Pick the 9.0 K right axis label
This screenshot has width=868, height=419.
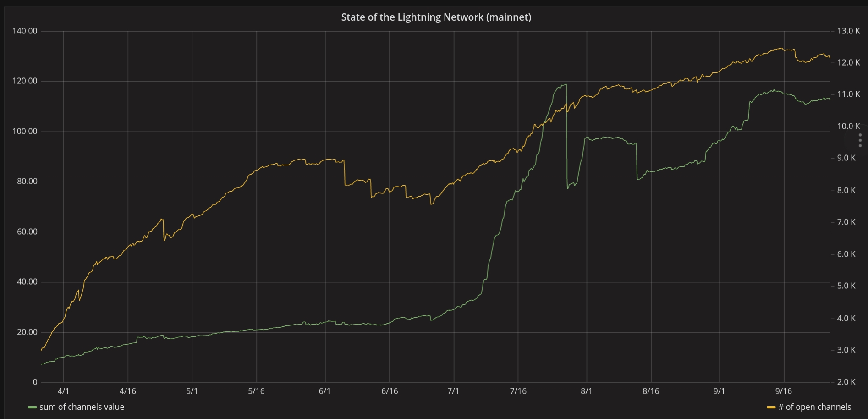coord(846,158)
